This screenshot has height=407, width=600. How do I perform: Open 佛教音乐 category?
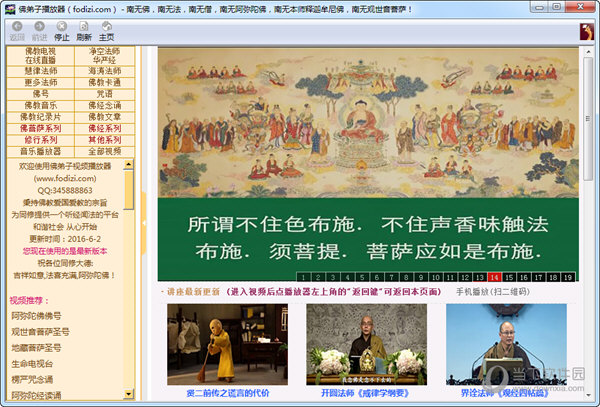click(41, 106)
